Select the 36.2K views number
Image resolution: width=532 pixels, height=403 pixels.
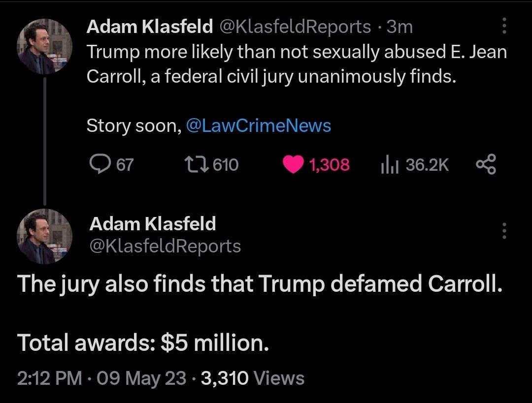click(x=429, y=165)
